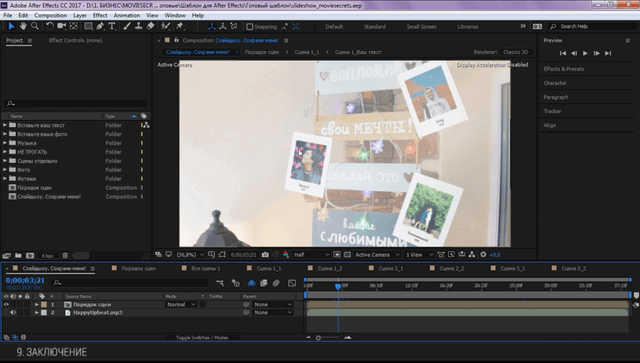The image size is (640, 363).
Task: Twirl open the HappyUpbeat.mp3 layer
Action: click(x=36, y=312)
